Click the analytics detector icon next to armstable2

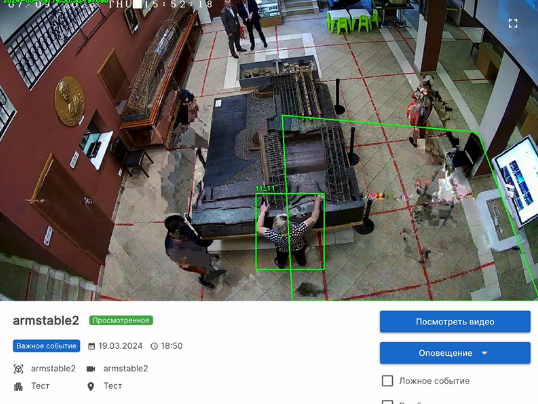[19, 369]
